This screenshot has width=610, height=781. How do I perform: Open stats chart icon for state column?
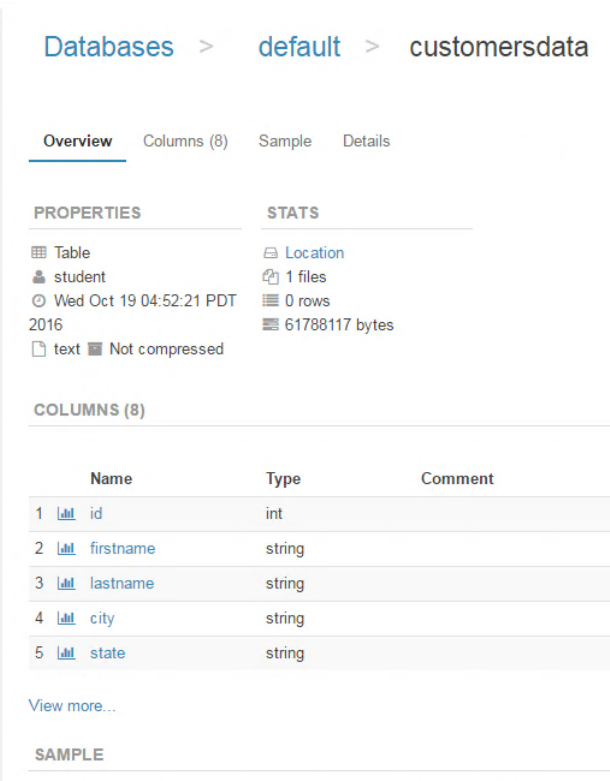[x=66, y=654]
